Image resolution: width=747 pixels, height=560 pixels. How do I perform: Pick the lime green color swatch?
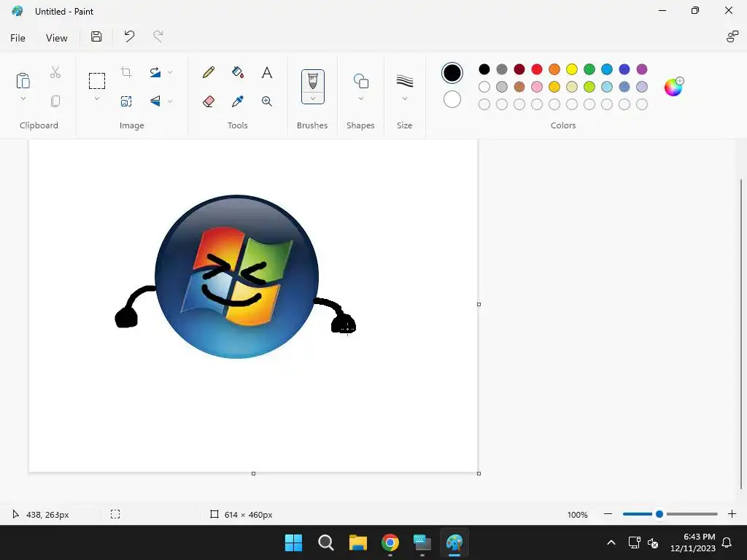589,87
